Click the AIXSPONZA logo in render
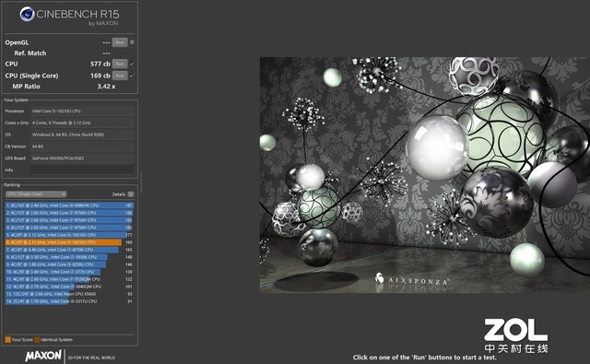The width and height of the screenshot is (590, 364). (412, 280)
